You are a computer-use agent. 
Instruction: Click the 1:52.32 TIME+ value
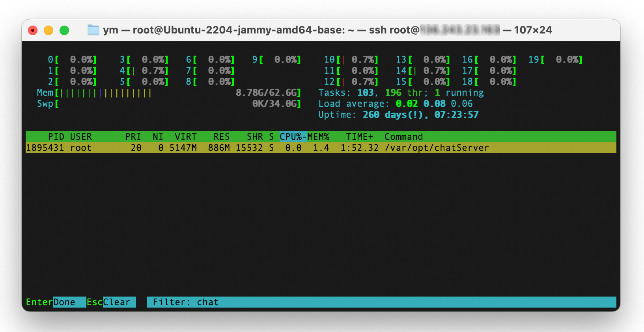click(x=360, y=148)
